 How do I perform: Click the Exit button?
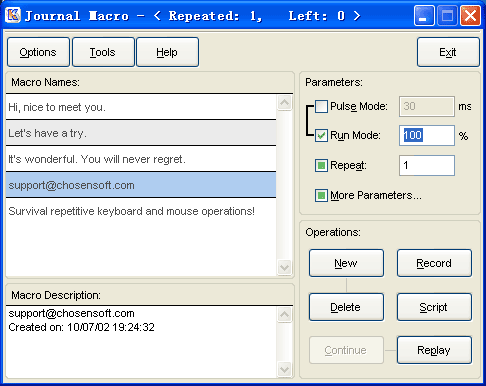[448, 52]
